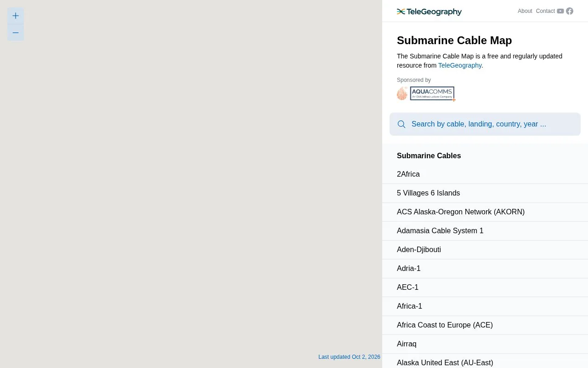The height and width of the screenshot is (368, 588).
Task: Follow the TeleGeography link in description
Action: 459,65
